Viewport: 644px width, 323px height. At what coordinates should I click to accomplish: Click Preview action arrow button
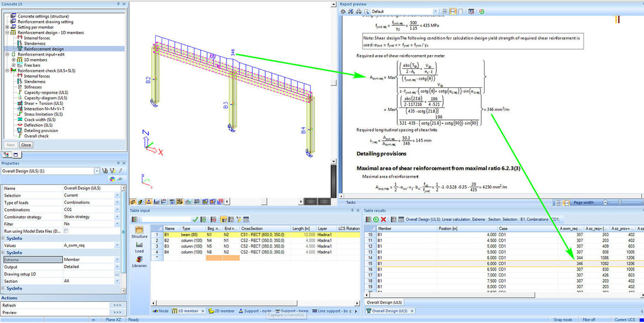pyautogui.click(x=118, y=312)
